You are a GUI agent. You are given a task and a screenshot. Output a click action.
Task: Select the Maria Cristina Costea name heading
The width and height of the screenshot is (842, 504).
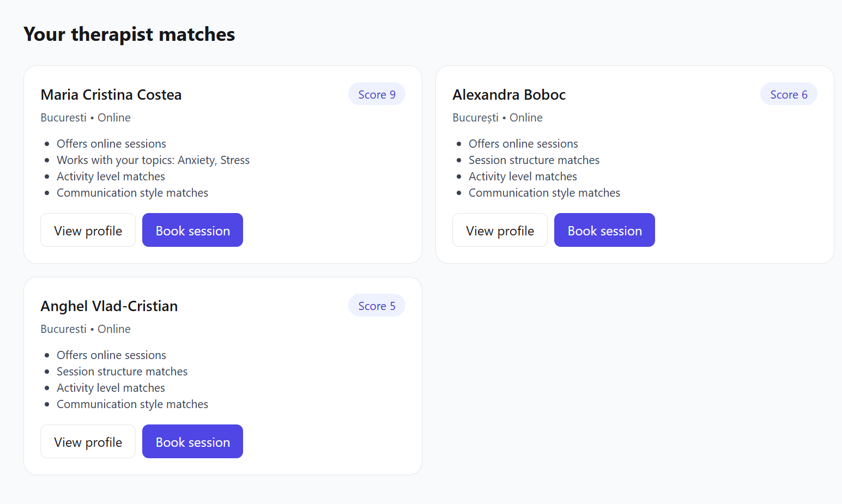111,95
